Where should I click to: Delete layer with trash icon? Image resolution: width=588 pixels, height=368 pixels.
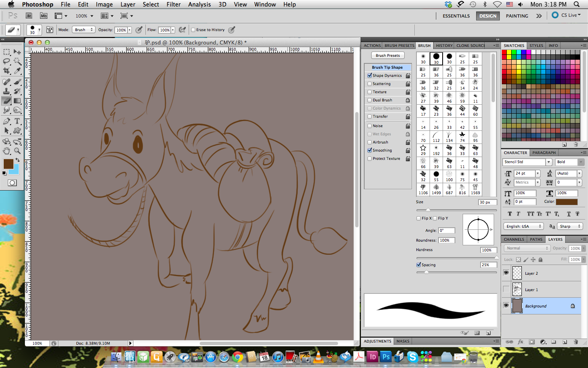576,342
